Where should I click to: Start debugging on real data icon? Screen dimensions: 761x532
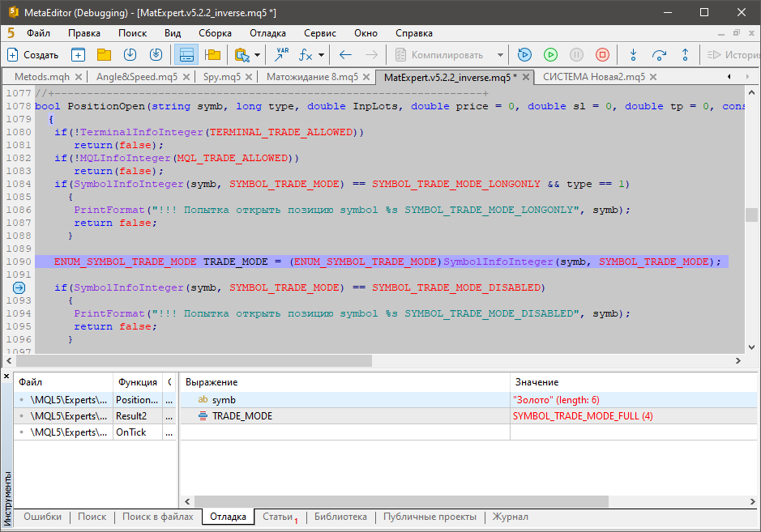point(524,55)
